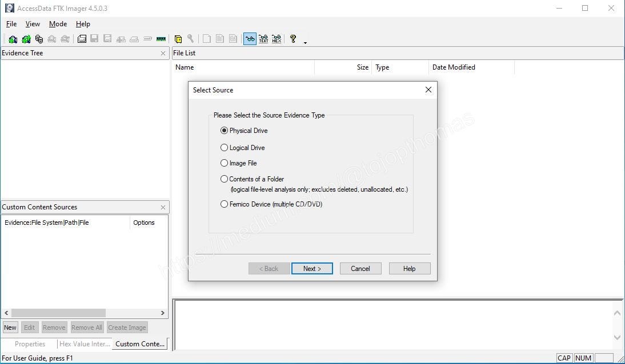Click the Detect EFS Encryption key icon
The image size is (625, 364).
(x=191, y=39)
